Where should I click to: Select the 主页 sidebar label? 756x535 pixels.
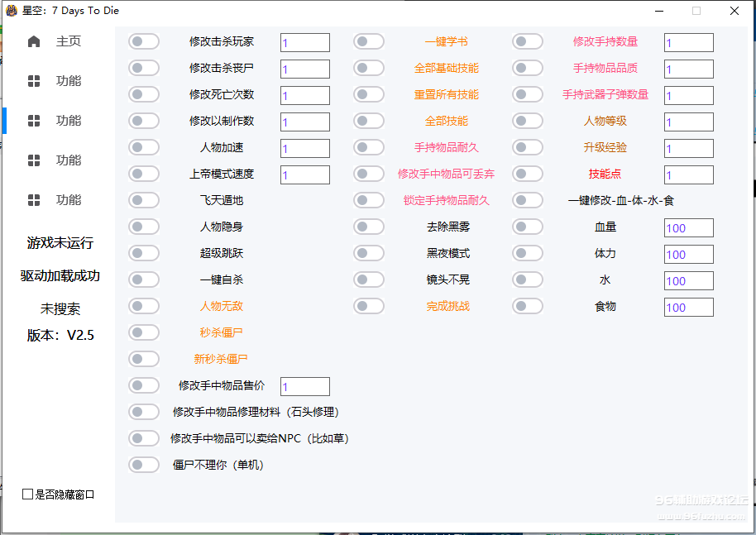coord(69,41)
